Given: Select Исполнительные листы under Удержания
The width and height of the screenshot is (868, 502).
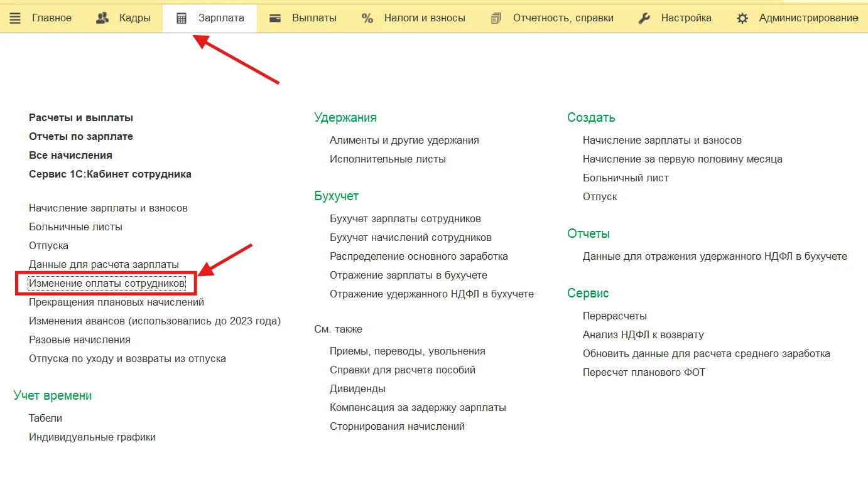Looking at the screenshot, I should (388, 159).
